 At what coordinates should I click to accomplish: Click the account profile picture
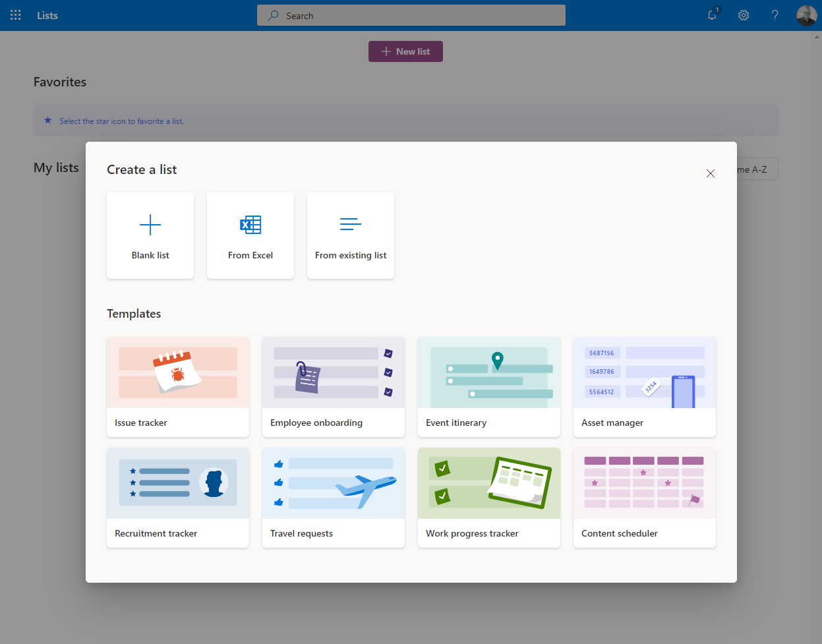coord(806,15)
